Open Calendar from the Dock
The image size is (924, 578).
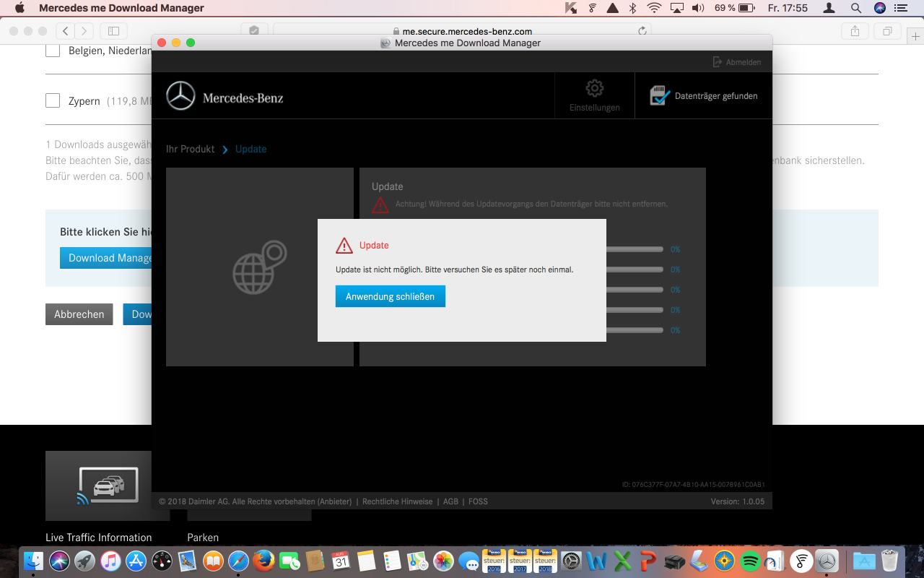pos(341,561)
